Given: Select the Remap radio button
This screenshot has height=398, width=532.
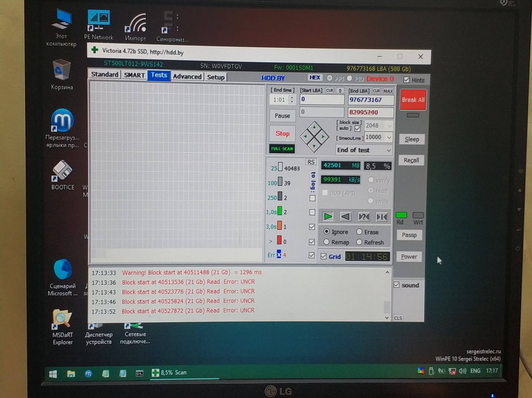Looking at the screenshot, I should coord(327,242).
